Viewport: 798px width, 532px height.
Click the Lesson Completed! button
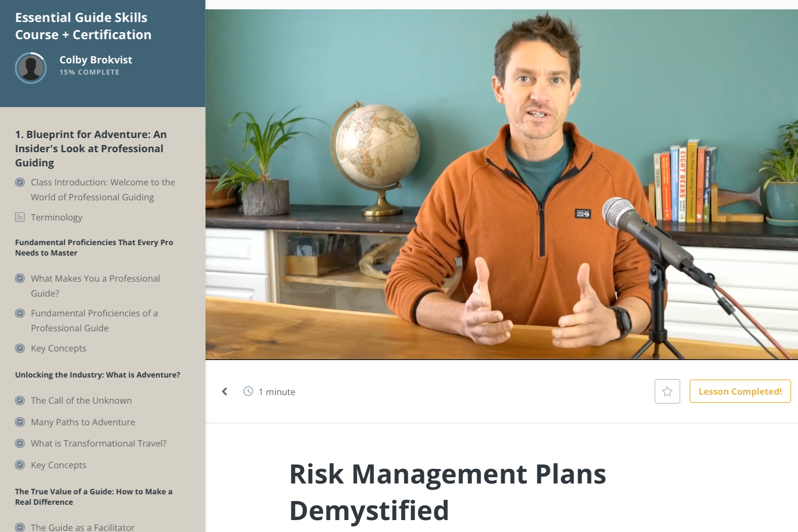coord(740,391)
